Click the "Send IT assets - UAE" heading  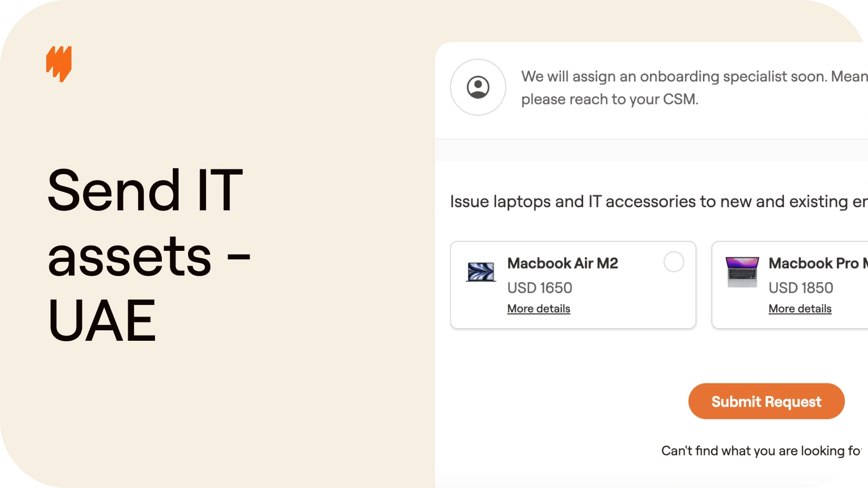[x=149, y=255]
